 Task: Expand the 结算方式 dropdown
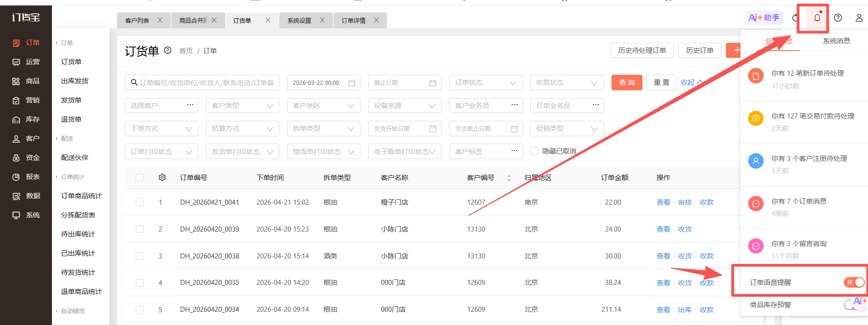pos(242,129)
